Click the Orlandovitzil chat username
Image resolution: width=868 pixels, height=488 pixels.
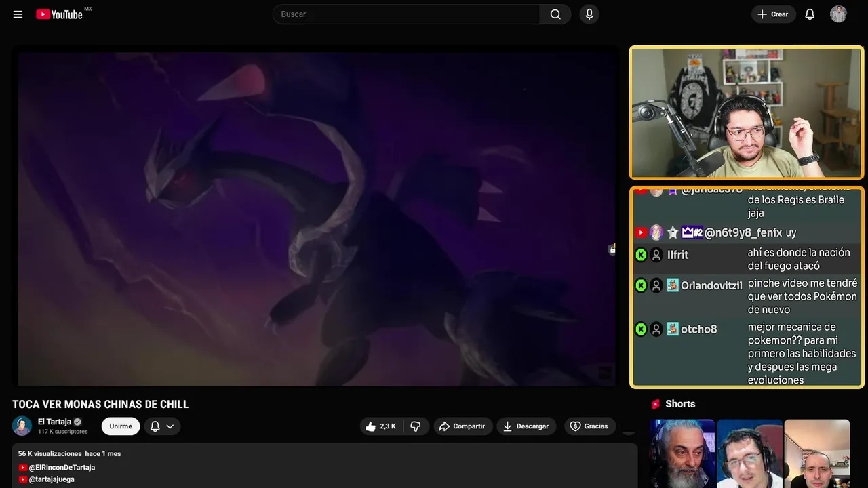711,286
